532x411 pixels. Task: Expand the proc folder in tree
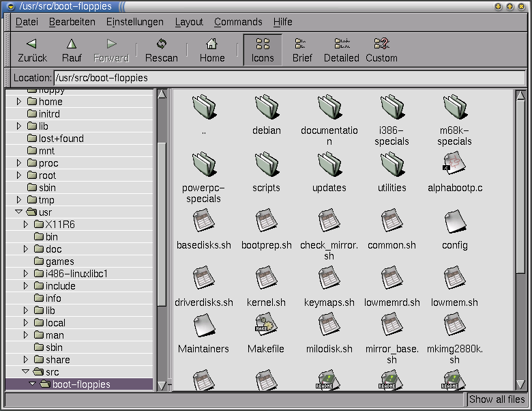point(19,163)
